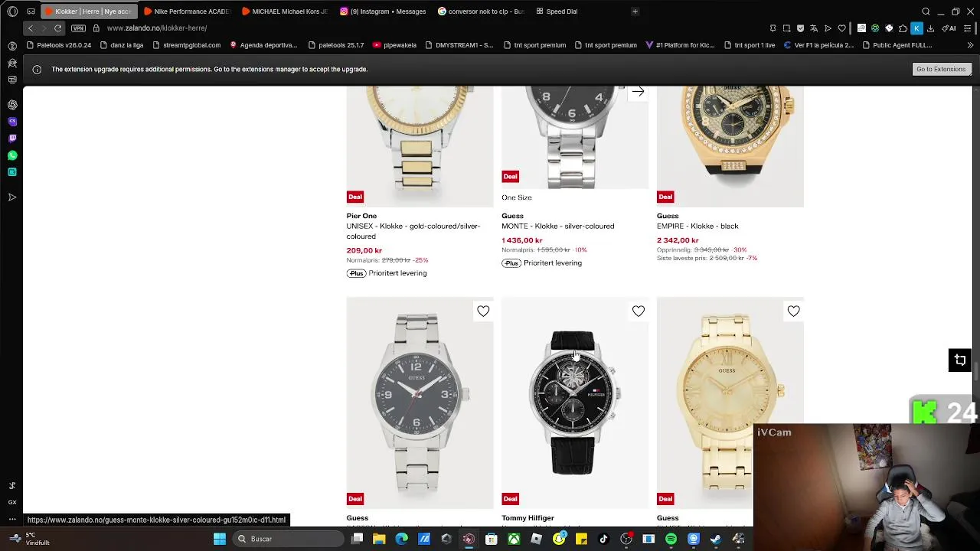Expand the hidden bookmarks overflow chevron
Viewport: 980px width, 551px height.
point(971,45)
